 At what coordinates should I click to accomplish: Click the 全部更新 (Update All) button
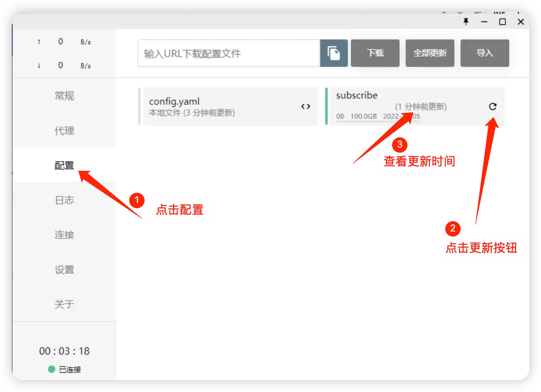430,53
